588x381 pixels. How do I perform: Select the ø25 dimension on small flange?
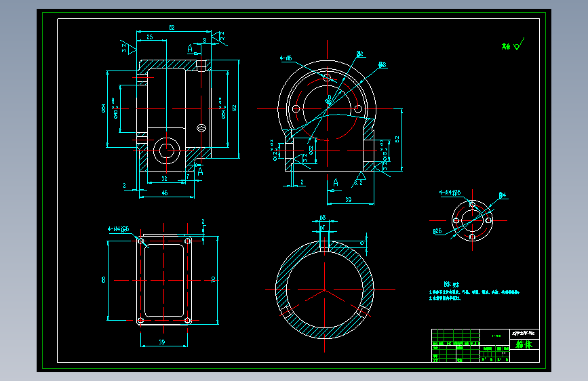click(437, 231)
